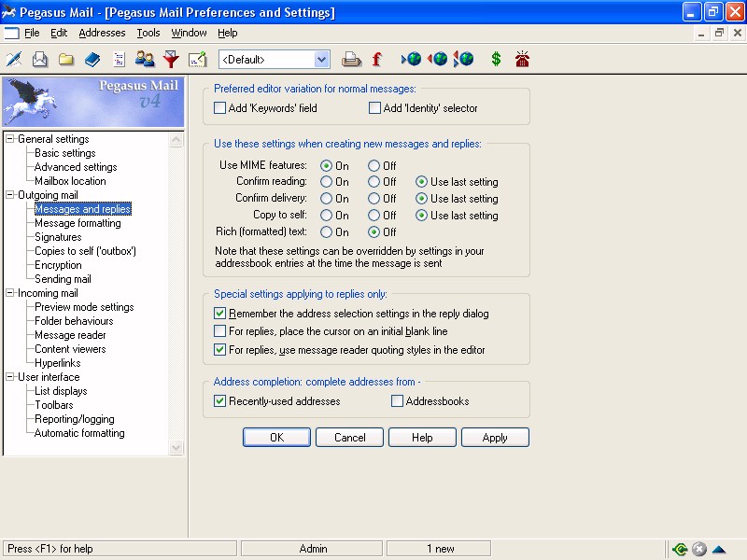Click the tree scrollbar up arrow
This screenshot has width=747, height=560.
tap(176, 139)
